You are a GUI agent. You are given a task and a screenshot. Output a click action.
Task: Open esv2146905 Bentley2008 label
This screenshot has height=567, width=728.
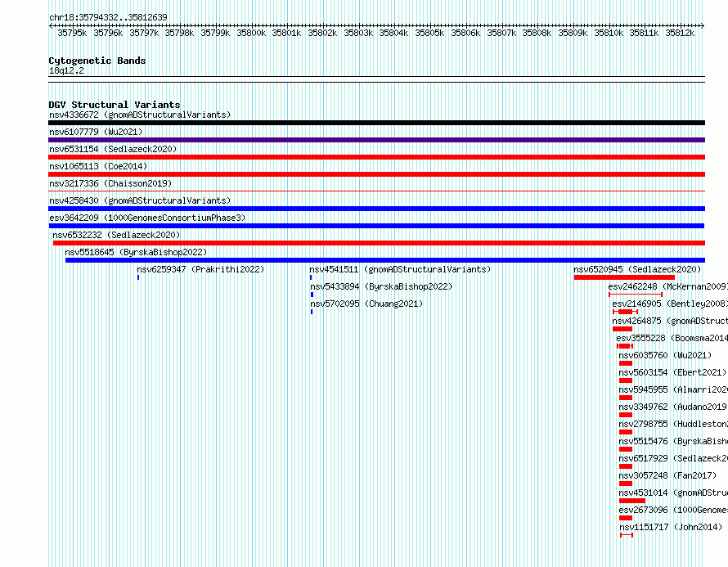(x=670, y=304)
